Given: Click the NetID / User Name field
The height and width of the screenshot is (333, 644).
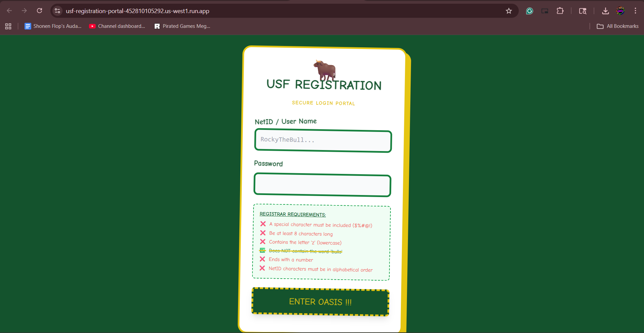Looking at the screenshot, I should [x=323, y=141].
